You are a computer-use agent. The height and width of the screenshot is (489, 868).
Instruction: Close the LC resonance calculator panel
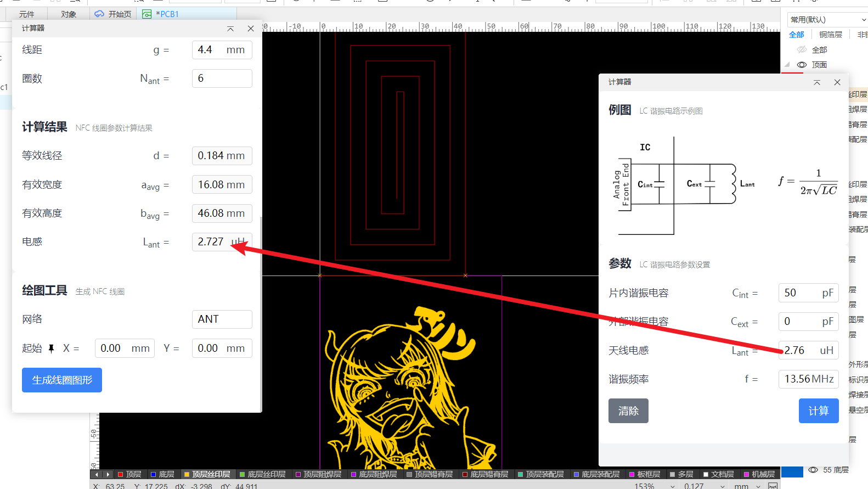click(x=837, y=82)
